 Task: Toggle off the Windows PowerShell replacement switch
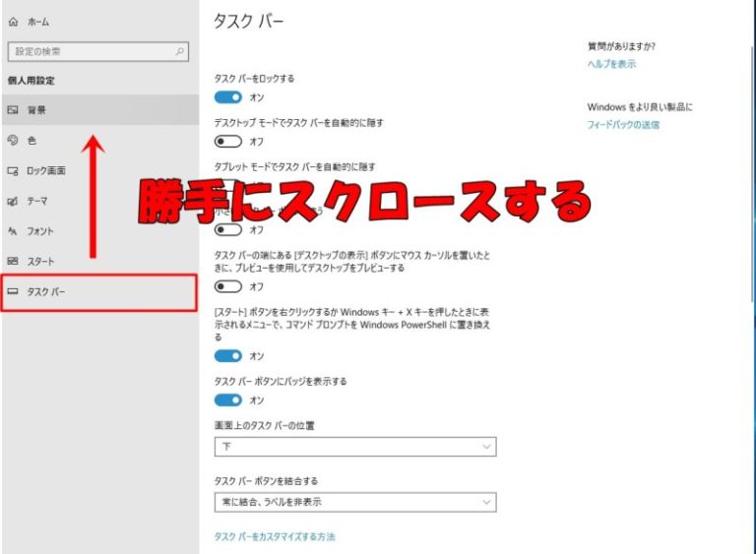coord(228,356)
